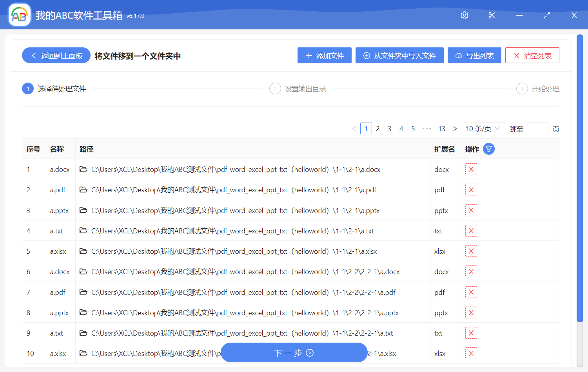
Task: Add files using 添加文件 button
Action: point(324,55)
